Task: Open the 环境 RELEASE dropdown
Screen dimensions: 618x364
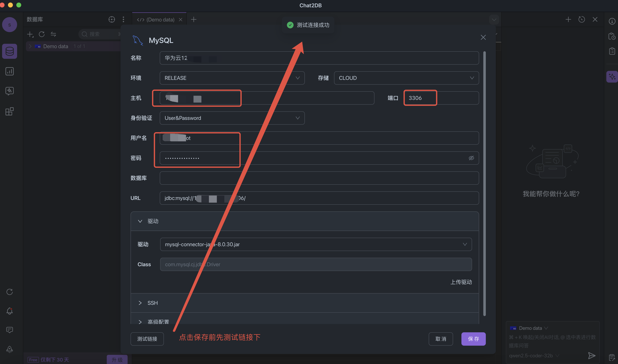Action: coord(232,78)
